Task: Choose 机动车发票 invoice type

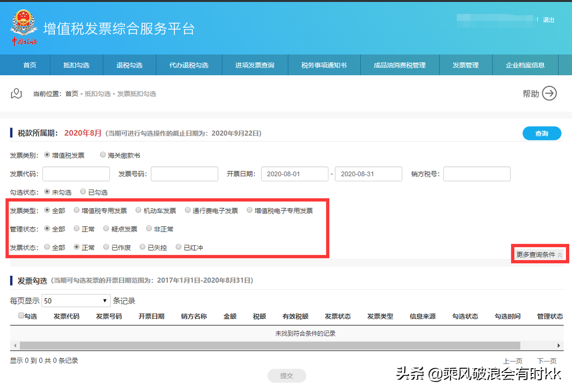Action: (x=138, y=210)
